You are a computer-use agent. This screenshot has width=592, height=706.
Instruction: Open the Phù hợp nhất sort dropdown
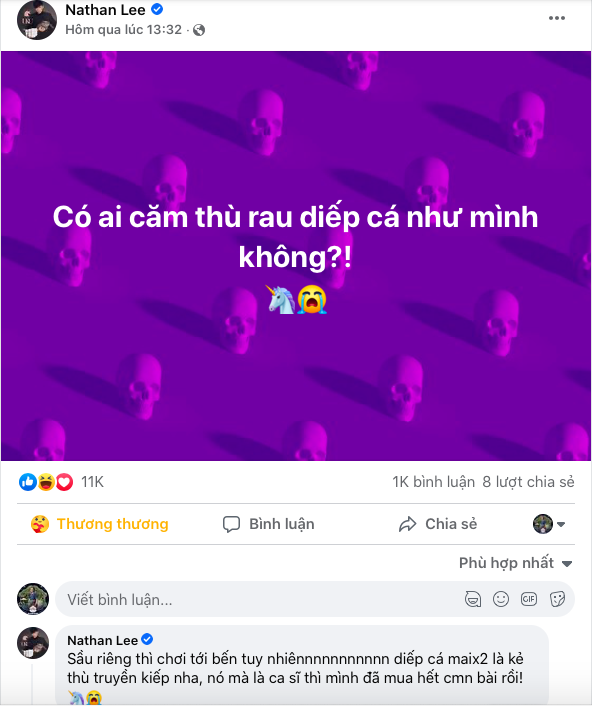[515, 563]
